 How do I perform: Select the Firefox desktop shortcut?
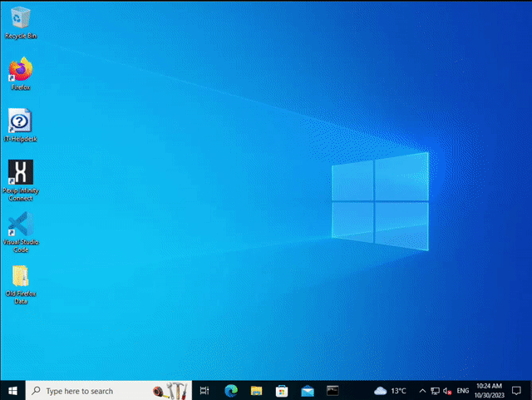click(20, 70)
